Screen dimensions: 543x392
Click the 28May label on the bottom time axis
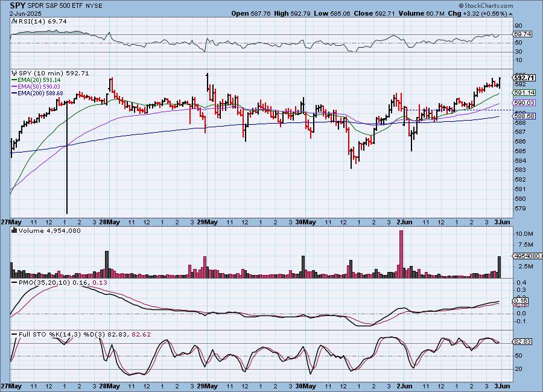[x=109, y=386]
